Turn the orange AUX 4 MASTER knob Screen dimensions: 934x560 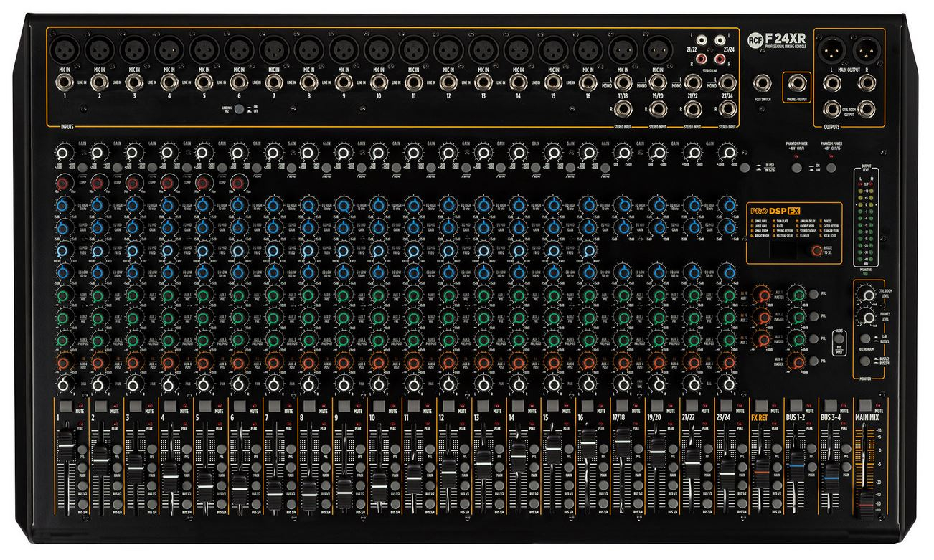(x=798, y=362)
